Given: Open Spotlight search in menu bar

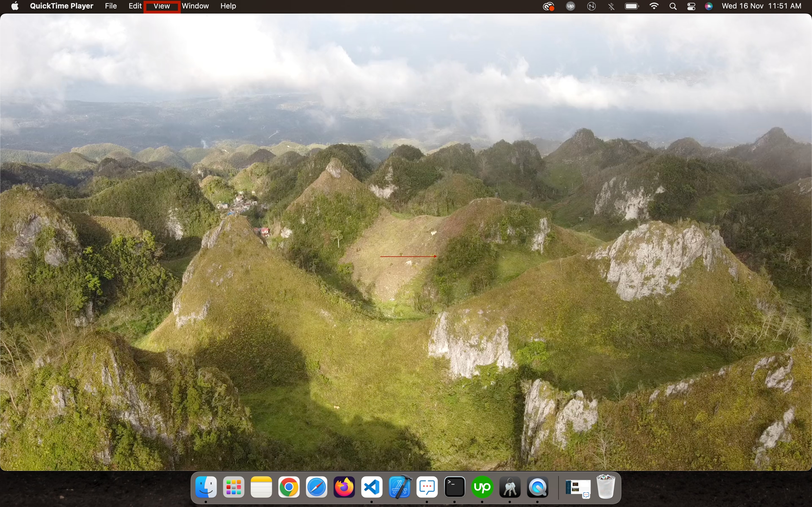Looking at the screenshot, I should 672,6.
